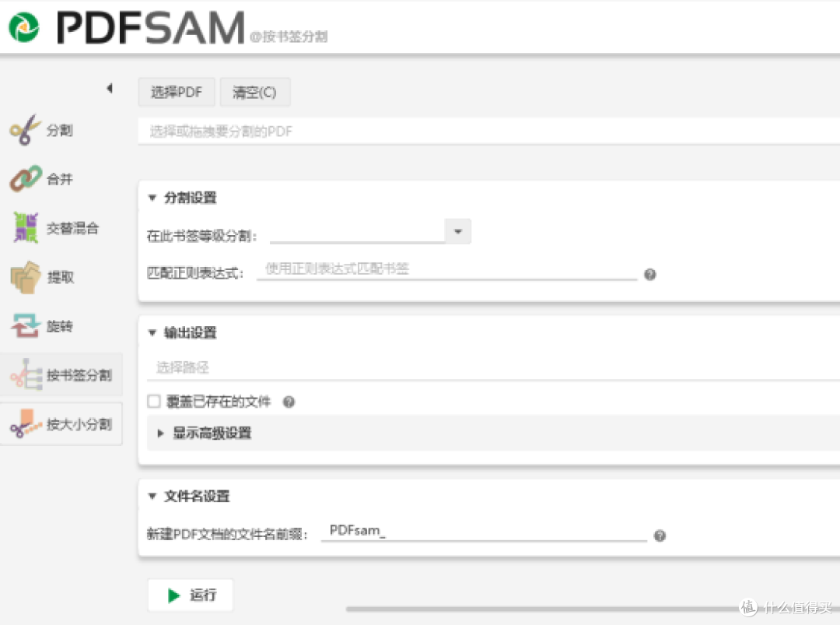The width and height of the screenshot is (840, 625).
Task: Click the 分割 menu label
Action: click(x=59, y=130)
